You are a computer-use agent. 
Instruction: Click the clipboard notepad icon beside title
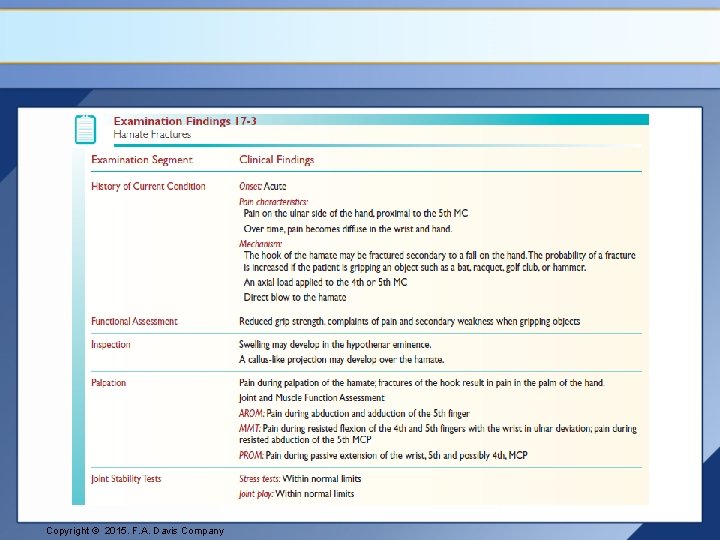click(x=85, y=129)
